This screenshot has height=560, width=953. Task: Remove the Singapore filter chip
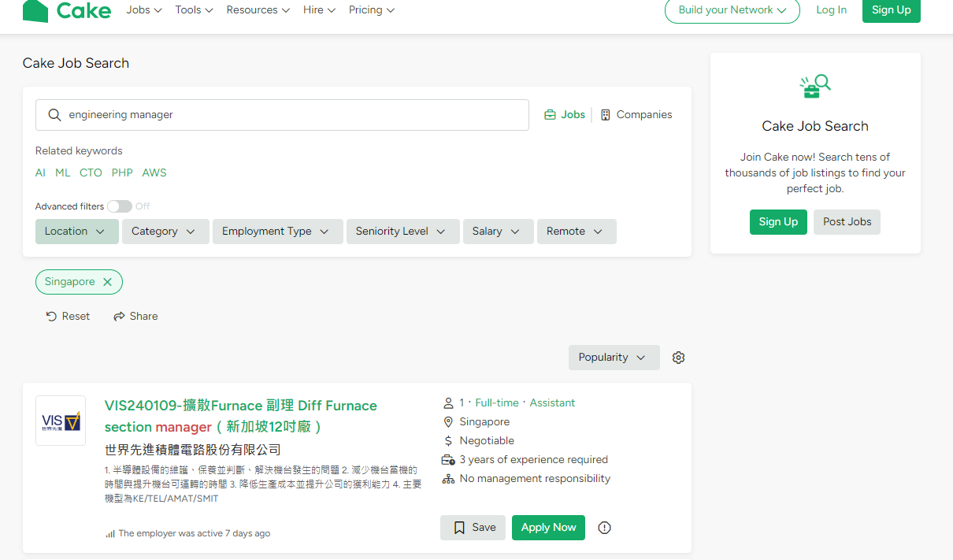pos(108,282)
